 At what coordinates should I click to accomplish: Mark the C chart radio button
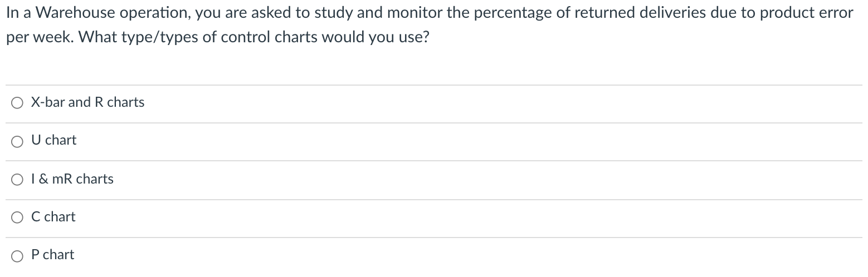click(x=18, y=217)
